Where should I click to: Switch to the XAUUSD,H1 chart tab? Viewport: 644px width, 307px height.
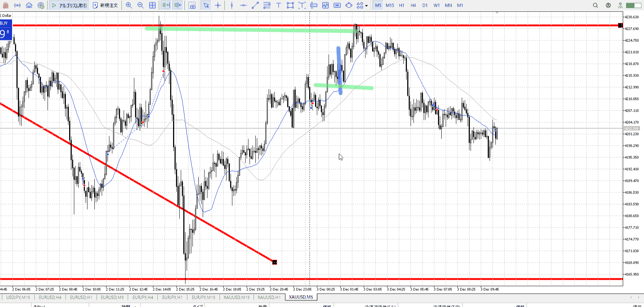pos(269,297)
